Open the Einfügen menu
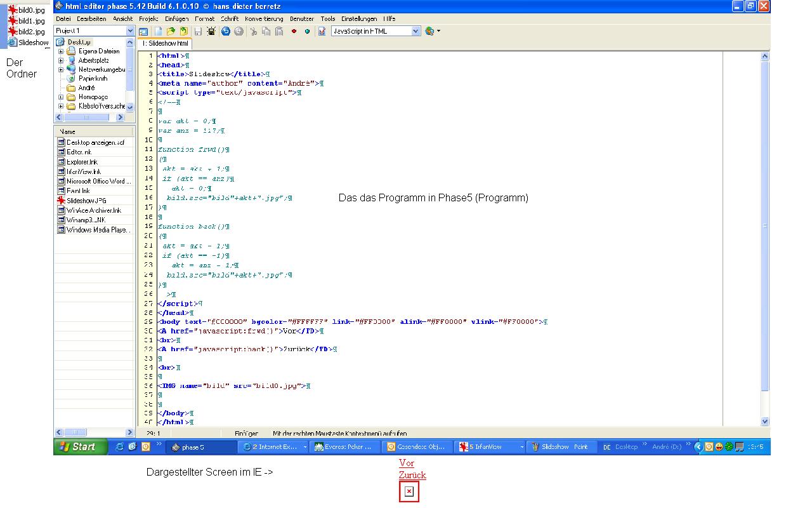 click(176, 19)
